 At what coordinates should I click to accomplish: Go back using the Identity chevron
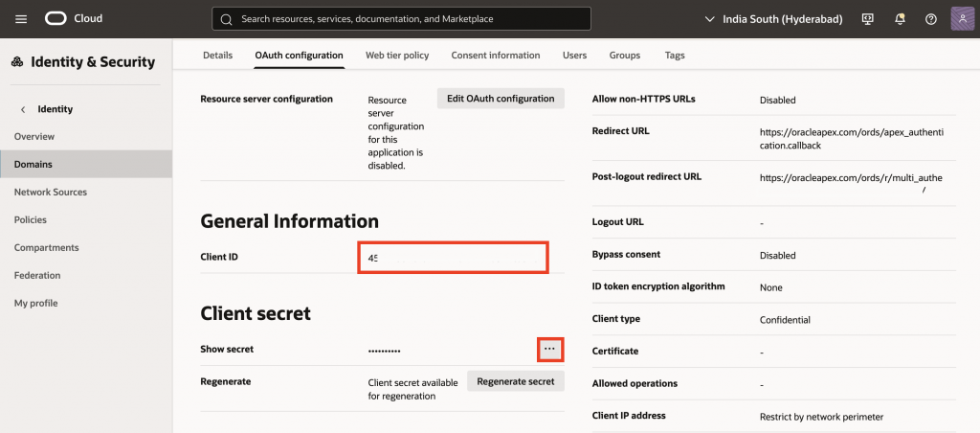tap(23, 109)
